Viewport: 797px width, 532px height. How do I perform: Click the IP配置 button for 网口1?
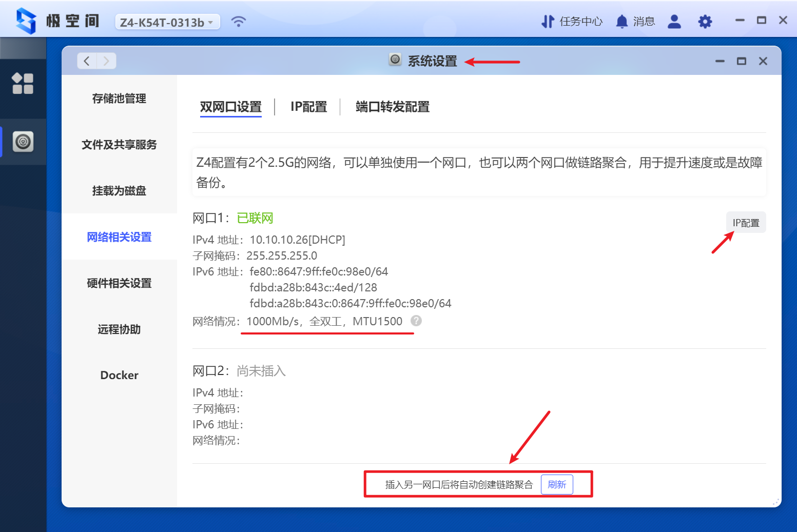click(x=746, y=222)
